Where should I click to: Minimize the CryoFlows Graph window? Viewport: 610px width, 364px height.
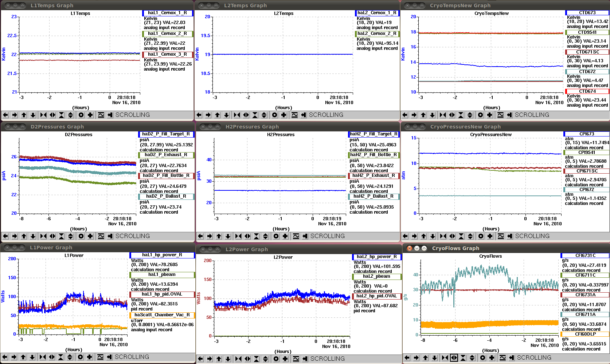coord(417,248)
